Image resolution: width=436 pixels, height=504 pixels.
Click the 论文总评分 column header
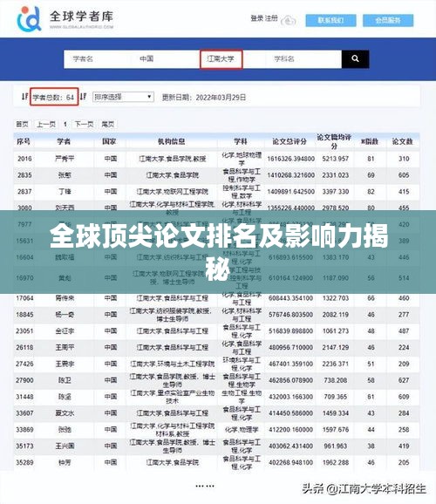(x=290, y=141)
